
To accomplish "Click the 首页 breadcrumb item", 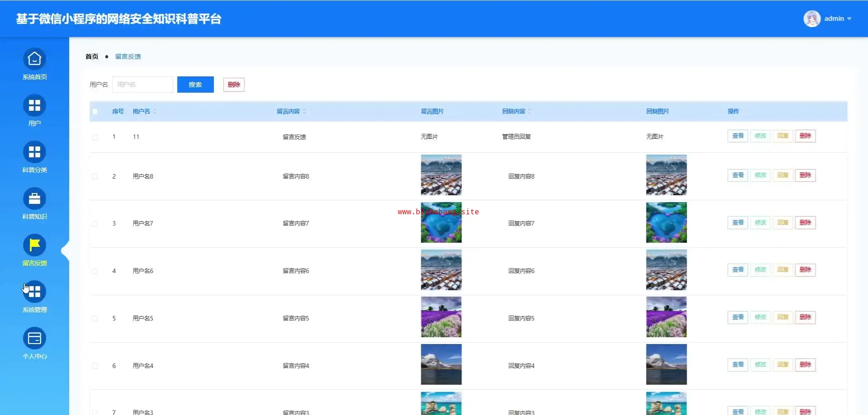I will (x=92, y=57).
